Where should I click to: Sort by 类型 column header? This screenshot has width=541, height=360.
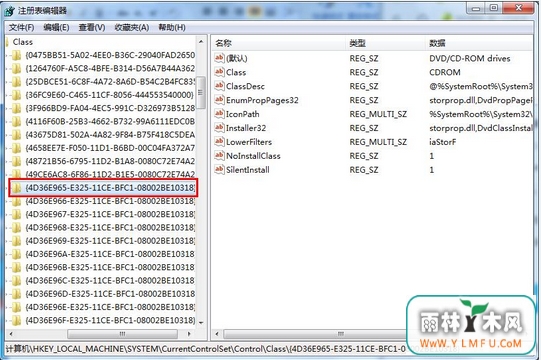[385, 43]
